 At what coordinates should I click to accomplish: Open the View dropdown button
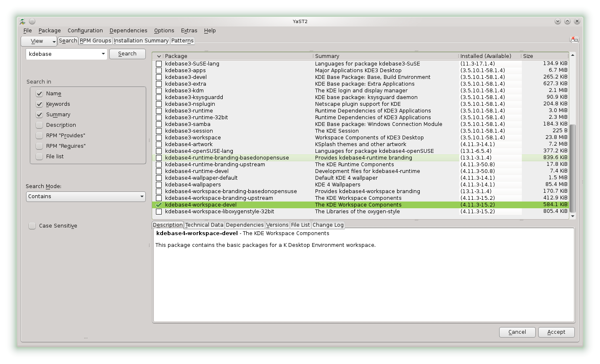39,41
